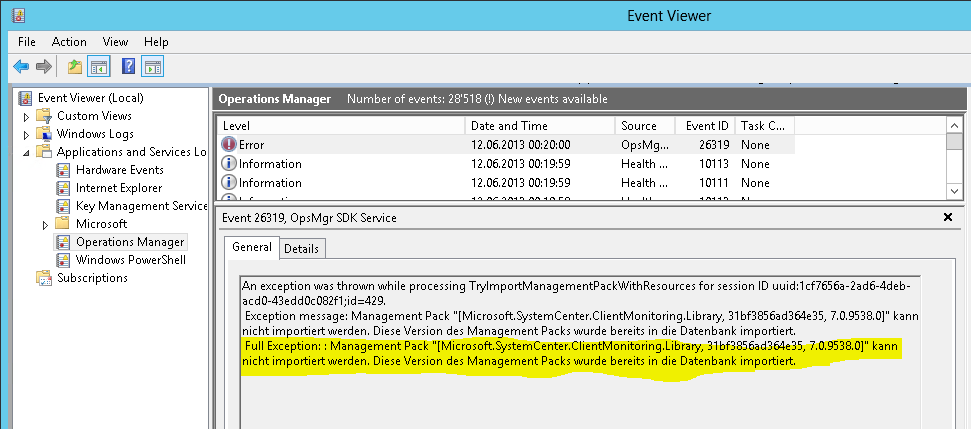
Task: Sort events by the Source column header
Action: [x=645, y=126]
